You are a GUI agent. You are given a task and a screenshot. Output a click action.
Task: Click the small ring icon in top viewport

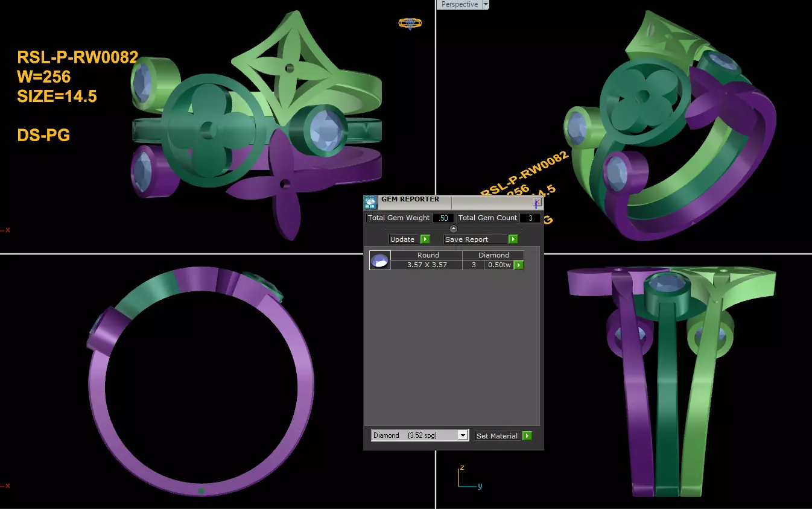tap(410, 24)
